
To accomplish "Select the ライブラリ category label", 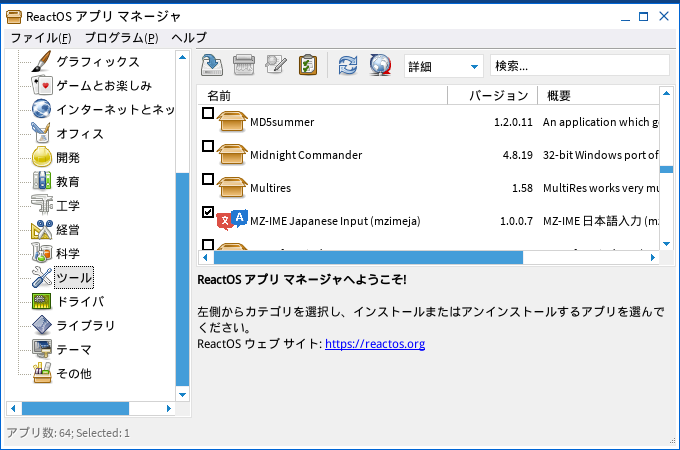I will click(x=86, y=325).
